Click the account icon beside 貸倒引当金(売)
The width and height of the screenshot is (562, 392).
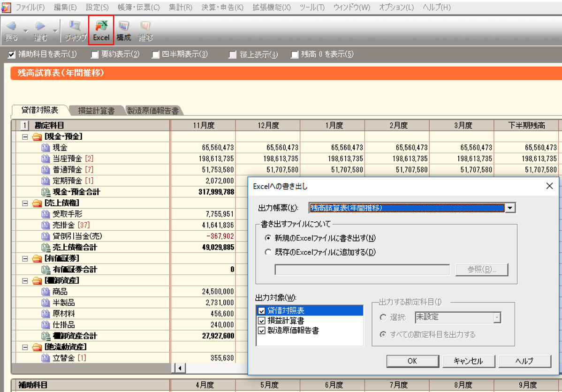(x=45, y=236)
